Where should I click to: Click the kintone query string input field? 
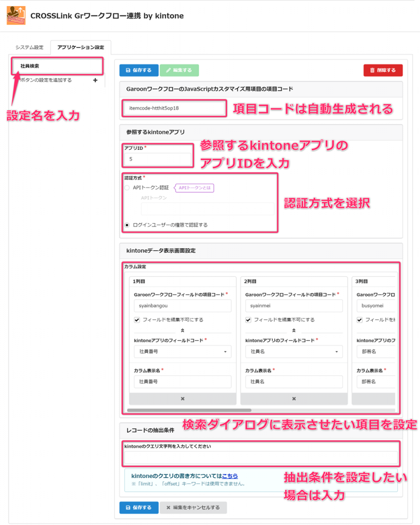(261, 457)
